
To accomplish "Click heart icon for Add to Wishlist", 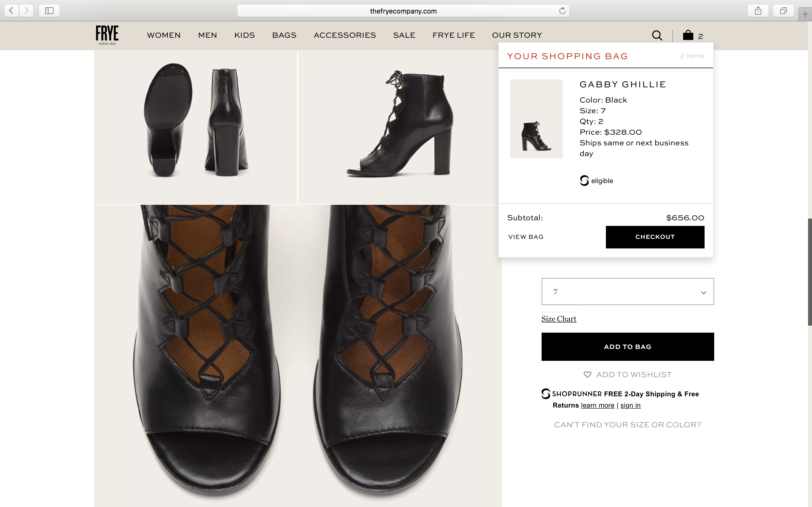I will click(587, 375).
